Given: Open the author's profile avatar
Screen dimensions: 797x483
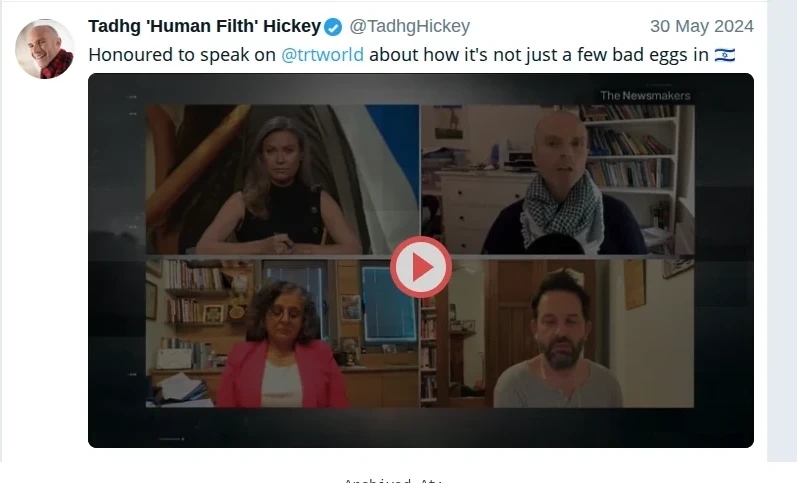Looking at the screenshot, I should pos(45,49).
